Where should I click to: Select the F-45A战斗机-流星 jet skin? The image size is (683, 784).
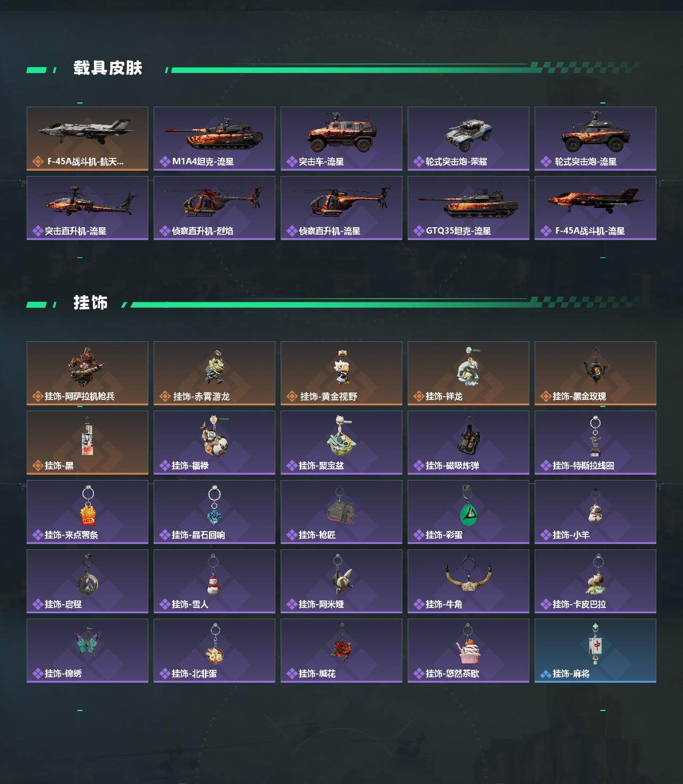[595, 208]
